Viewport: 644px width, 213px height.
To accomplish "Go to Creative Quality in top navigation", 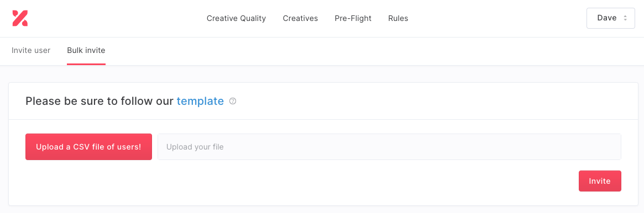I will (x=236, y=18).
